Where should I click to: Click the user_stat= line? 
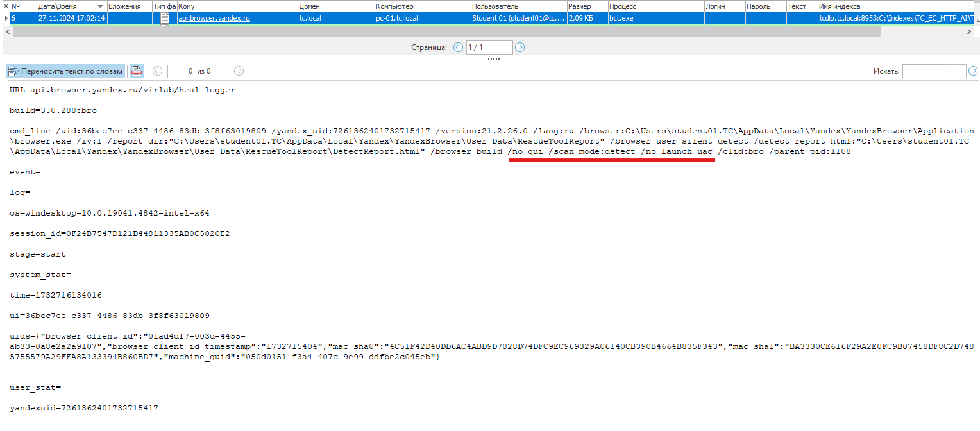(x=35, y=387)
